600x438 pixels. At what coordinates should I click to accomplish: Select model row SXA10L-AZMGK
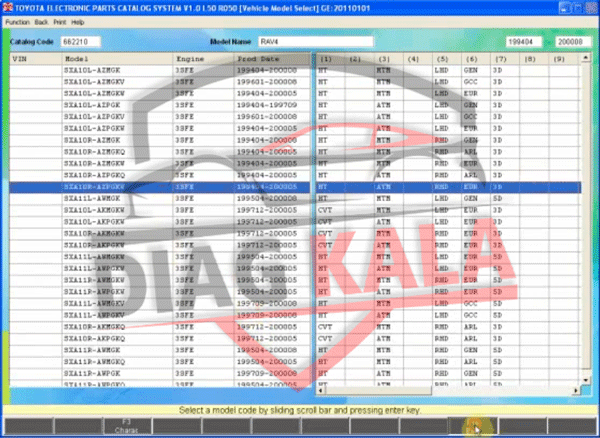[x=295, y=70]
